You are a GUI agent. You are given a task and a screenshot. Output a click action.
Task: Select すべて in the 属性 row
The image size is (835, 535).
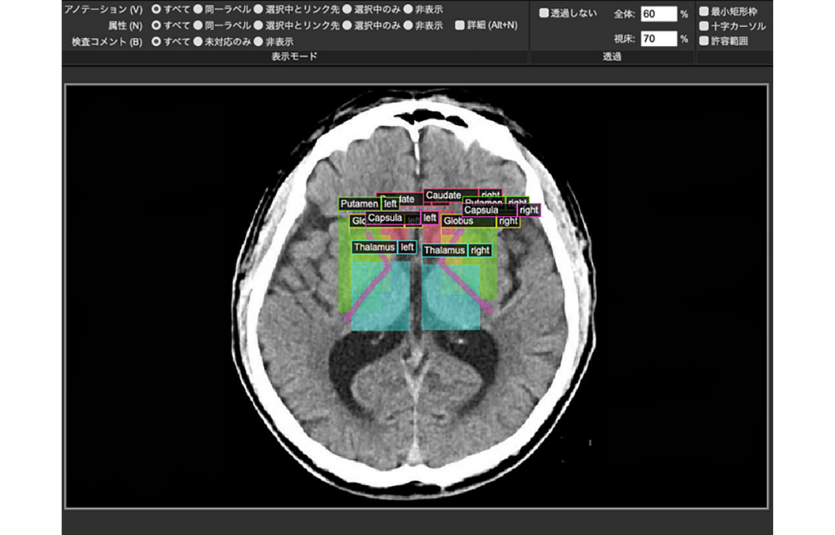click(x=156, y=25)
